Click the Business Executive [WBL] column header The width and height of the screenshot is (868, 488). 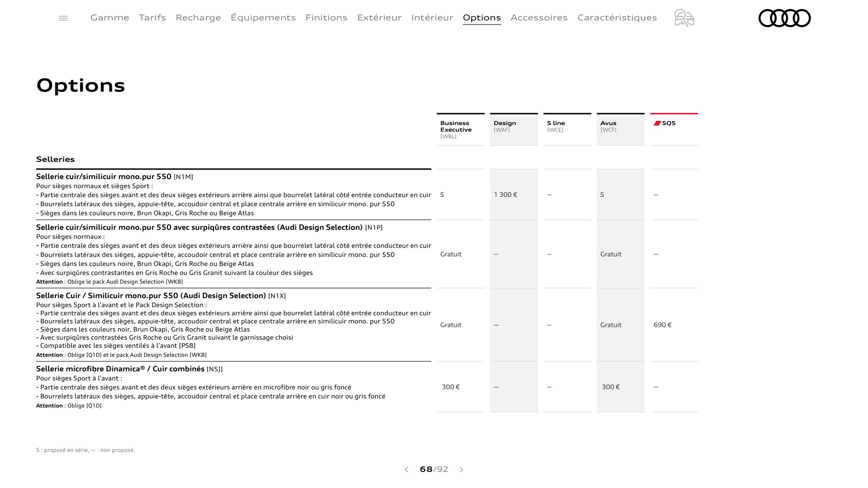[461, 129]
